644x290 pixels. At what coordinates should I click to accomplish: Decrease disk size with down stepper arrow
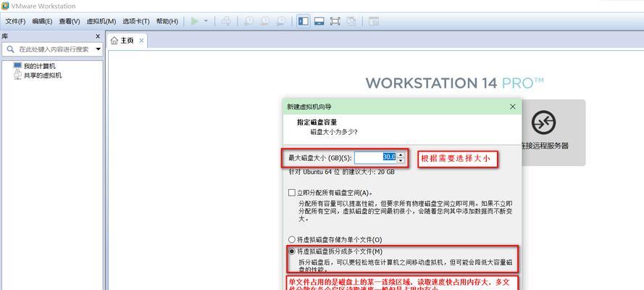pyautogui.click(x=401, y=160)
